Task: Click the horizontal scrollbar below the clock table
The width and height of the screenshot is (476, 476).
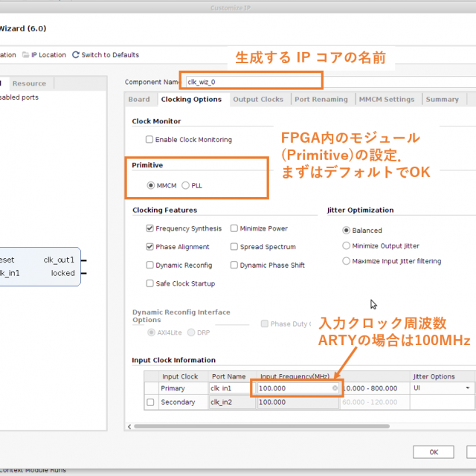Action: coord(297,426)
